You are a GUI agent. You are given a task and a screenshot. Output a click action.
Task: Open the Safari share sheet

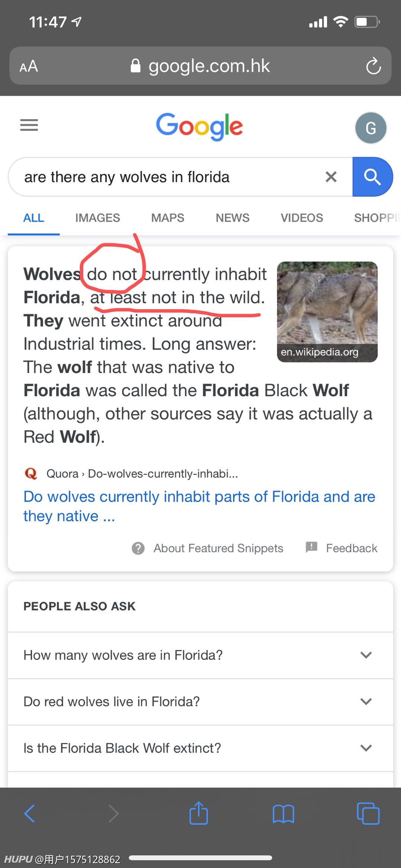point(198,813)
